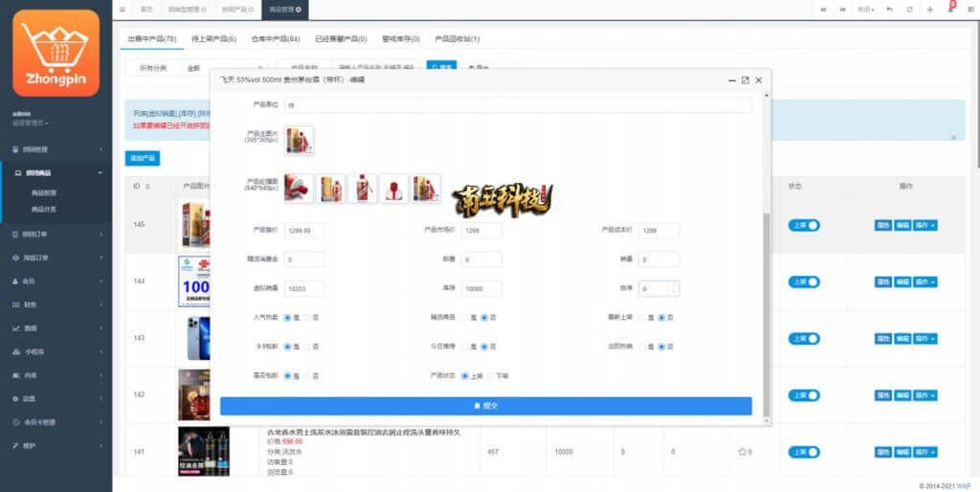This screenshot has width=980, height=492.
Task: Click the 库存 input field in dialog
Action: 481,288
